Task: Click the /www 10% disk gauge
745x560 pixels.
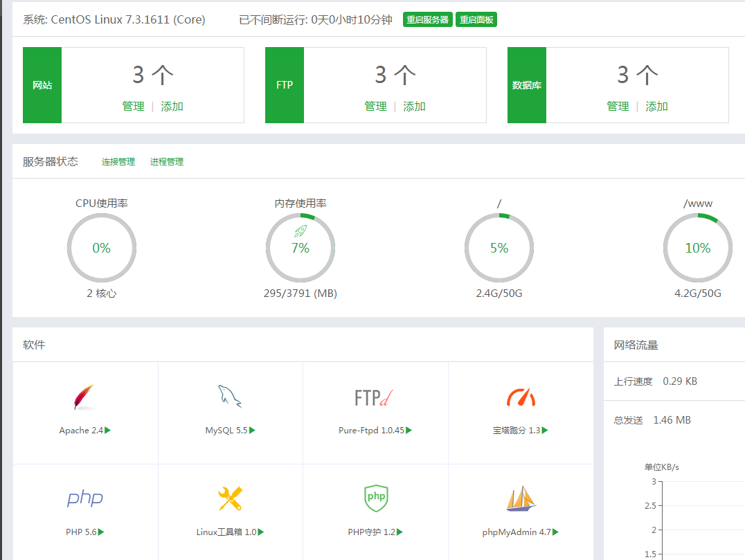Action: pyautogui.click(x=697, y=248)
